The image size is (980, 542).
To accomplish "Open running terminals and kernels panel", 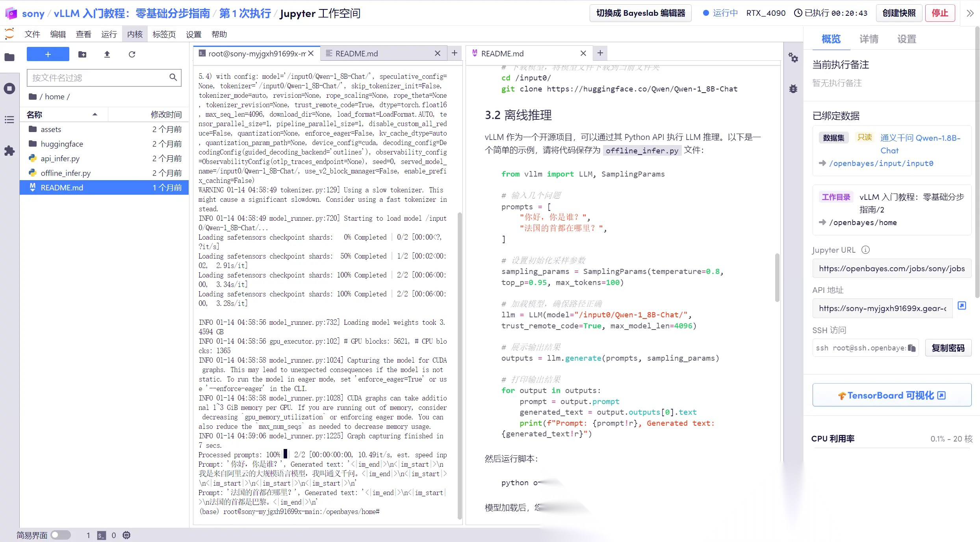I will pyautogui.click(x=9, y=88).
